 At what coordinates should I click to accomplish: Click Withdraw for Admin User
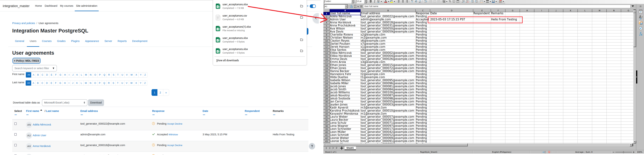coord(173,135)
